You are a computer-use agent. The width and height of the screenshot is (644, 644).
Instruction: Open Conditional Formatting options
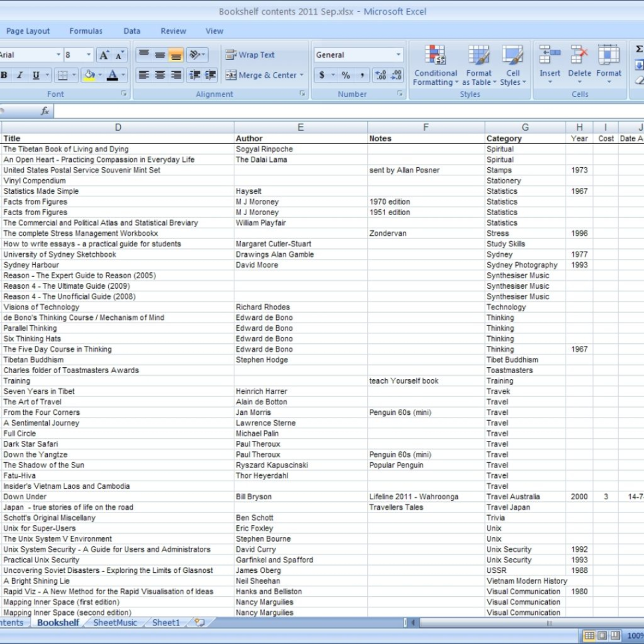(436, 64)
